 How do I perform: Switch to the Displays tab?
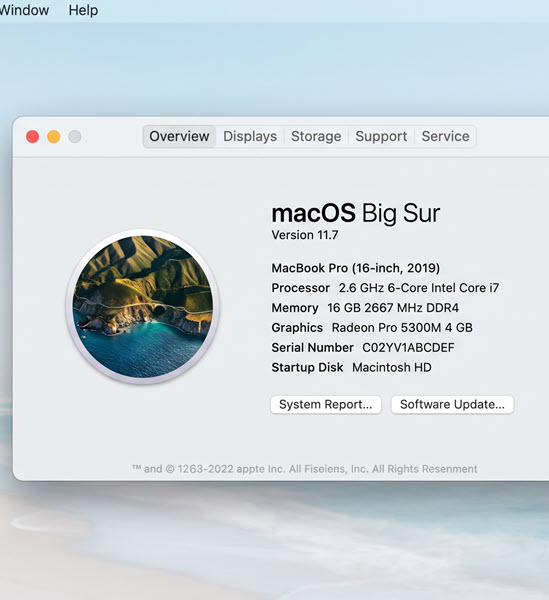pyautogui.click(x=250, y=136)
